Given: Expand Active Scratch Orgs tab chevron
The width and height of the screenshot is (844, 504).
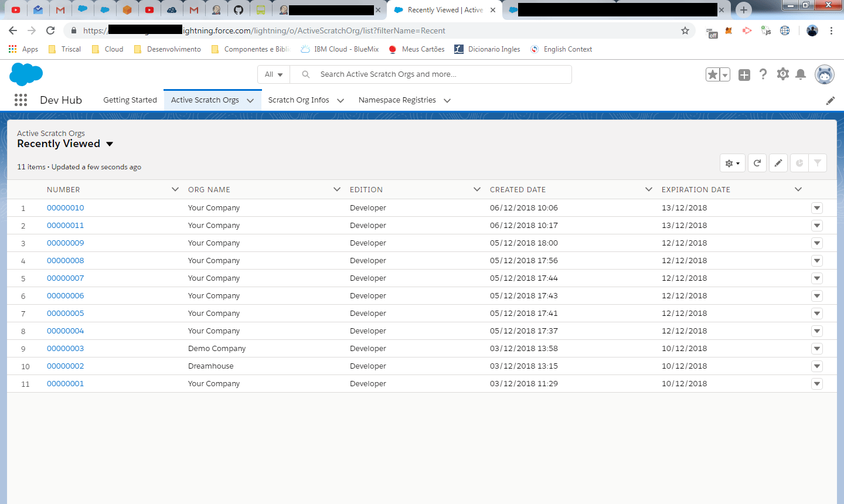Looking at the screenshot, I should pos(250,101).
